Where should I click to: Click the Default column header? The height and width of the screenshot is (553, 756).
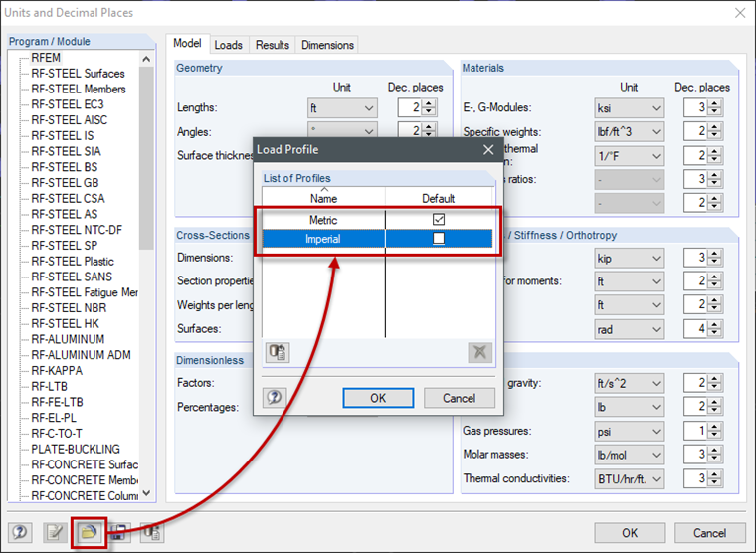pos(439,198)
